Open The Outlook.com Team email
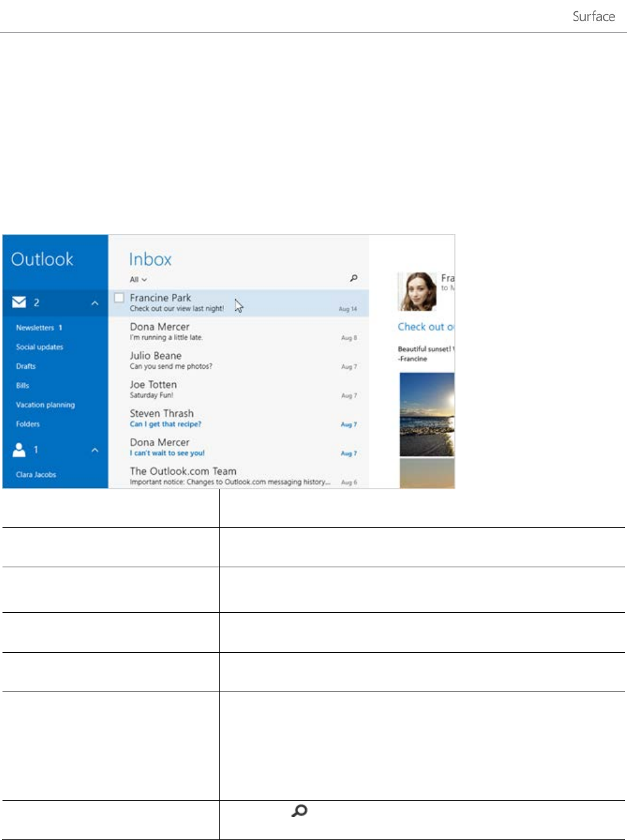The height and width of the screenshot is (840, 627). pyautogui.click(x=239, y=476)
